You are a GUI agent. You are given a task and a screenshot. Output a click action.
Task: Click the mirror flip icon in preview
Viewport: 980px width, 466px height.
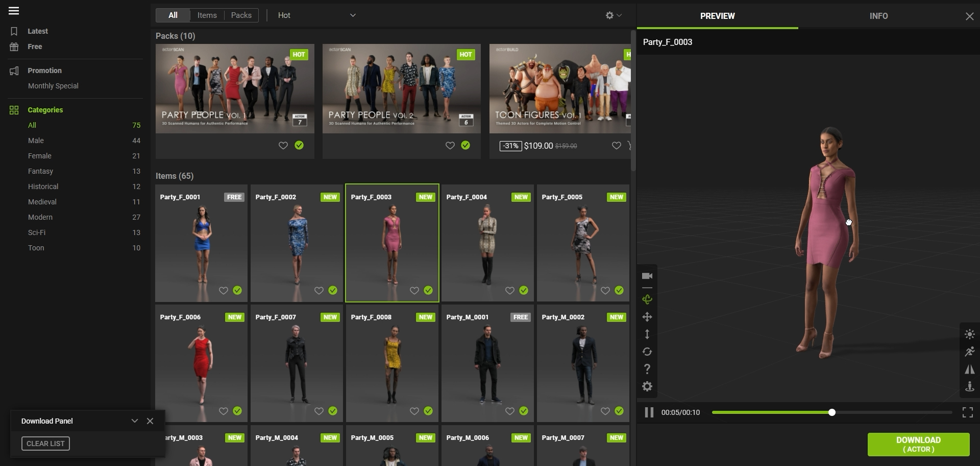click(970, 369)
